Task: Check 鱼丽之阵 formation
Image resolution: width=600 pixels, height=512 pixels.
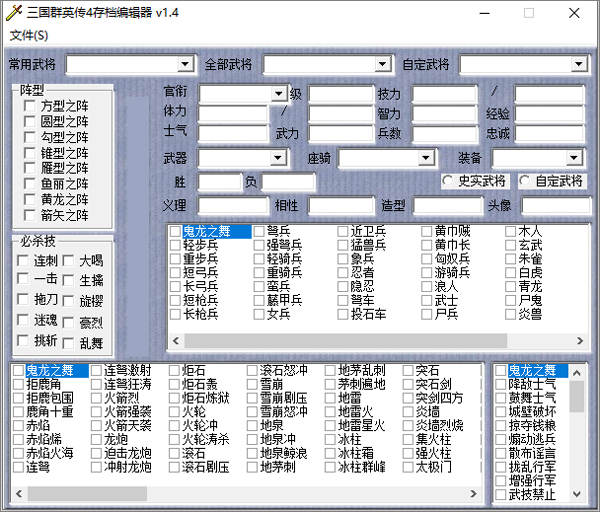Action: pos(30,184)
